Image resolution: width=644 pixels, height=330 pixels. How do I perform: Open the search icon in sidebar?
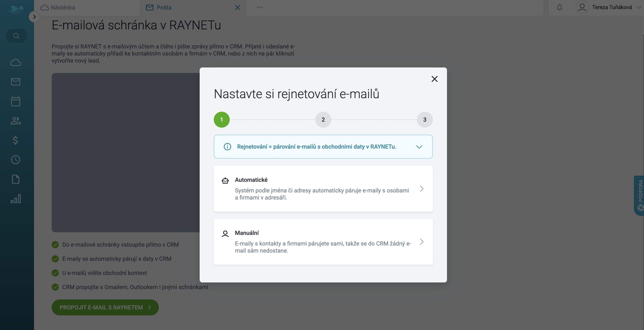[x=16, y=36]
